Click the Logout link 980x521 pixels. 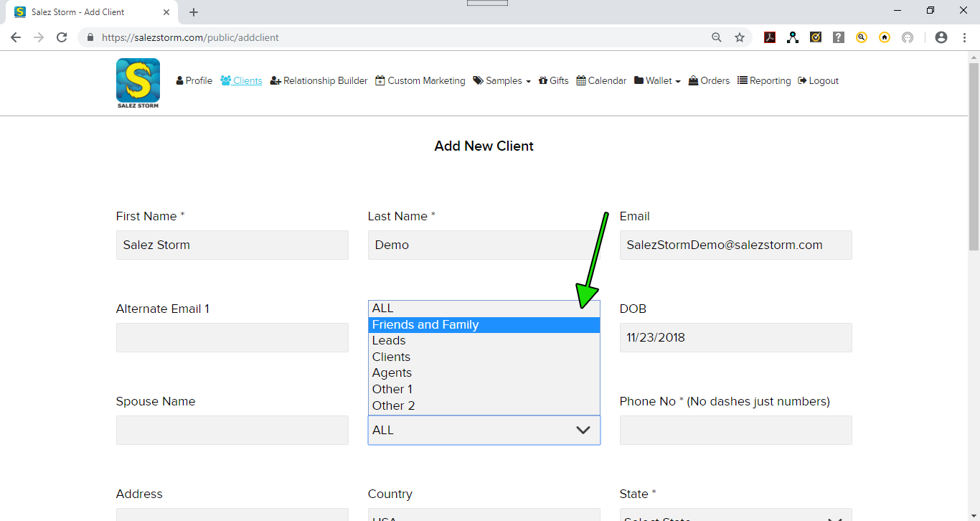tap(819, 81)
